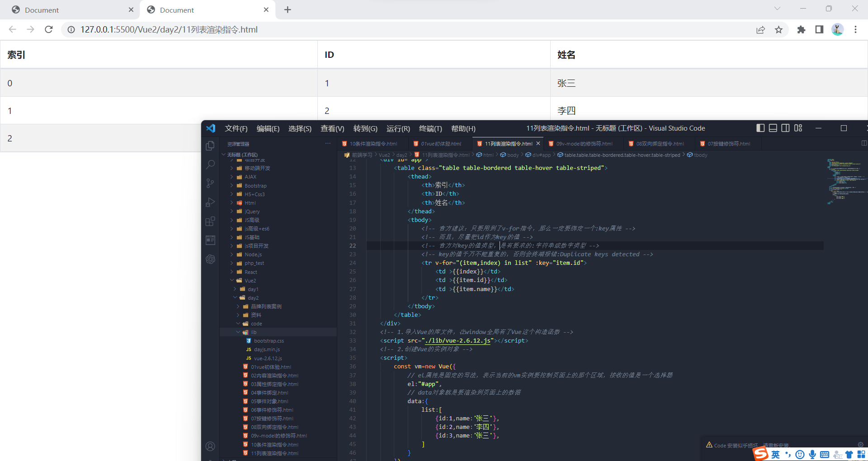The width and height of the screenshot is (868, 461).
Task: Share this page from the address bar
Action: point(760,30)
